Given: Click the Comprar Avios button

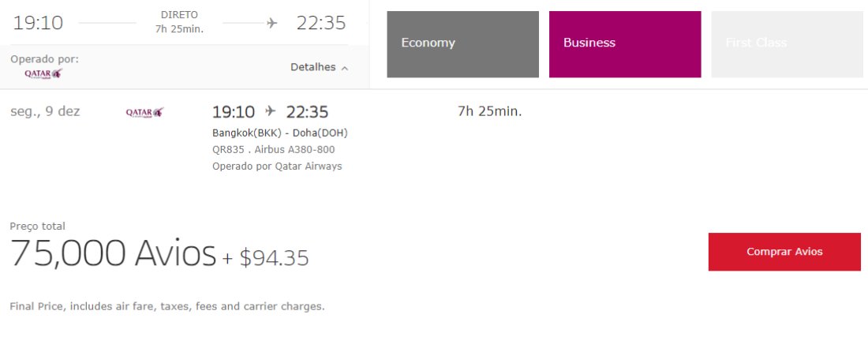Looking at the screenshot, I should point(784,252).
